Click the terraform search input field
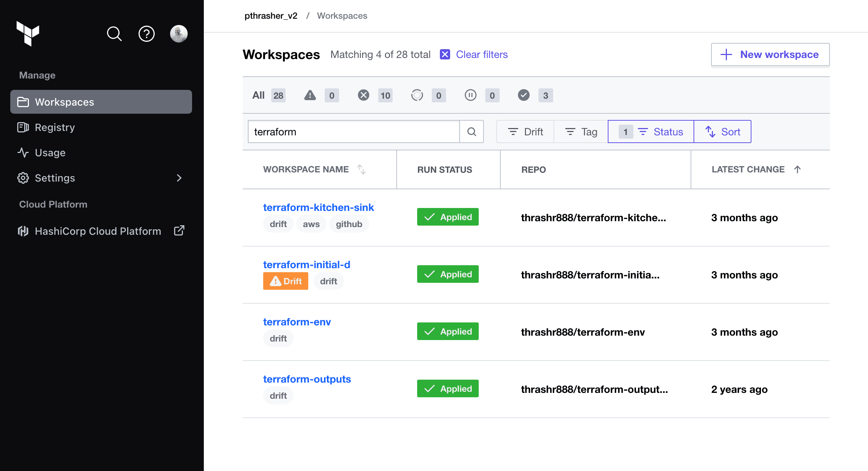This screenshot has width=868, height=471. (x=354, y=132)
